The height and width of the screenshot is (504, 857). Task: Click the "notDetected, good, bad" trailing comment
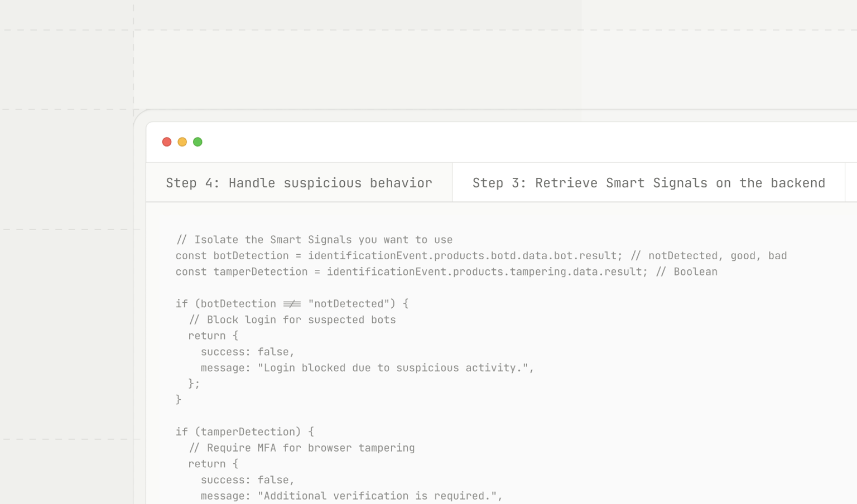tap(709, 256)
